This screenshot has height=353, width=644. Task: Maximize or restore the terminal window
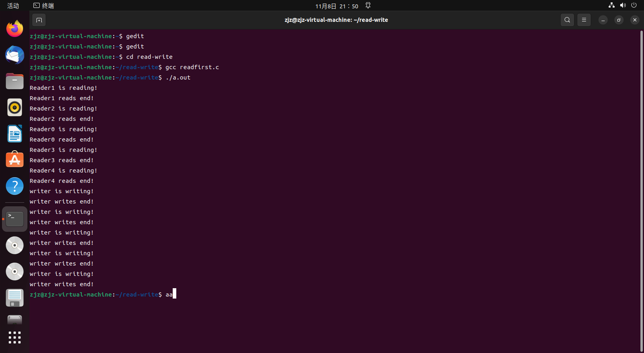point(619,20)
